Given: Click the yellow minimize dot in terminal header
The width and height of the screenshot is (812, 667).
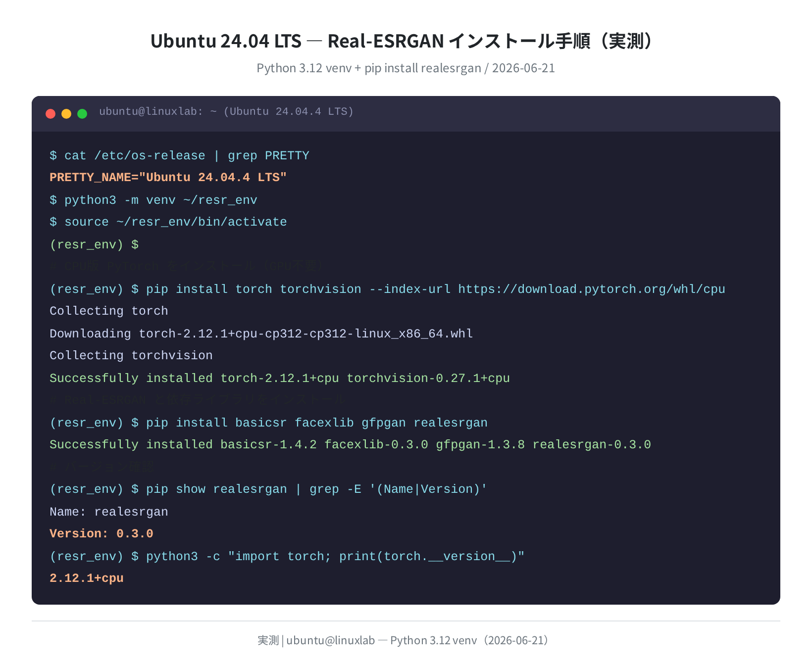Looking at the screenshot, I should point(66,114).
